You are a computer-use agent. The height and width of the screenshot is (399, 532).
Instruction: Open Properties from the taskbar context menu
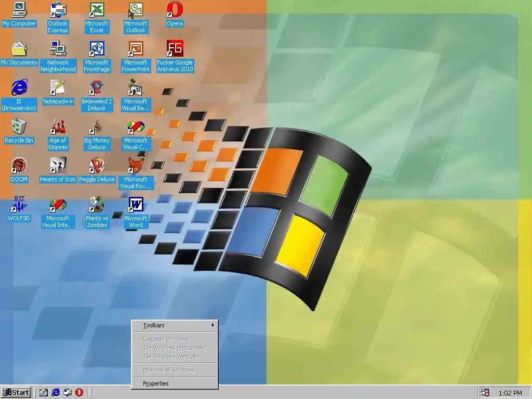(175, 383)
